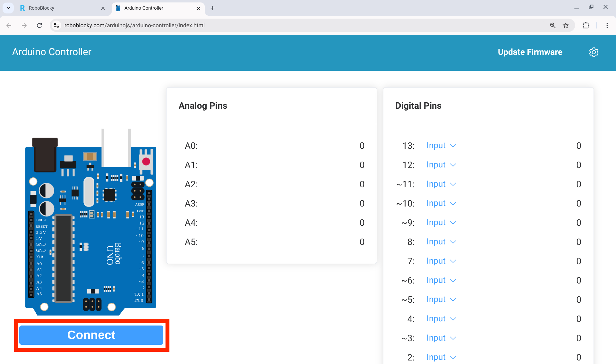Open the browser three-dot menu
The width and height of the screenshot is (616, 364).
click(607, 25)
